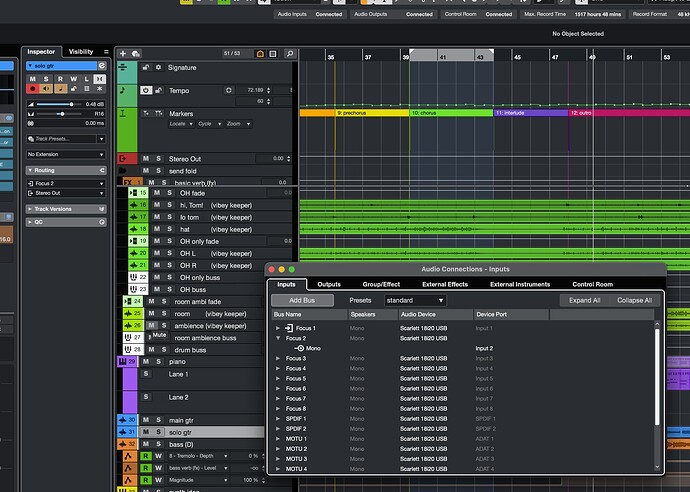Toggle Record Enable red button in Inspector
This screenshot has height=492, width=690.
(33, 88)
